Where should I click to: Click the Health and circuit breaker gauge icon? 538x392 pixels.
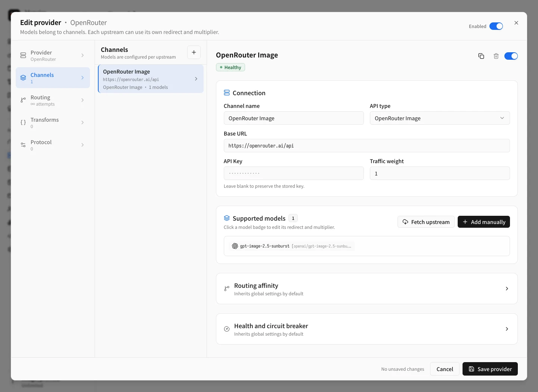[x=227, y=329]
